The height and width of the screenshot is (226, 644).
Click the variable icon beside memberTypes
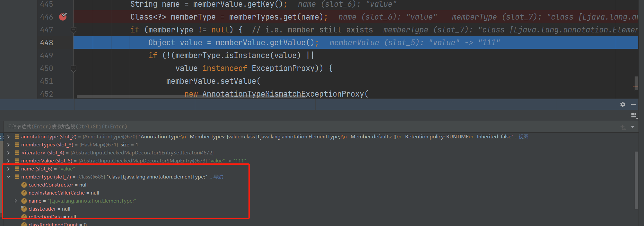pos(17,145)
